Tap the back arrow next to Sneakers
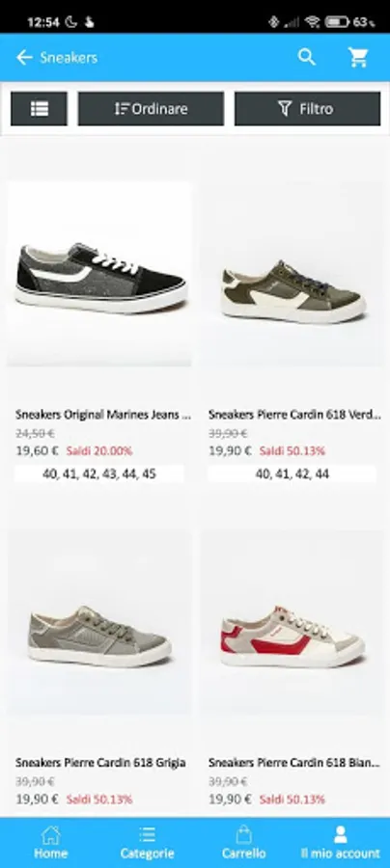The width and height of the screenshot is (390, 868). [24, 57]
